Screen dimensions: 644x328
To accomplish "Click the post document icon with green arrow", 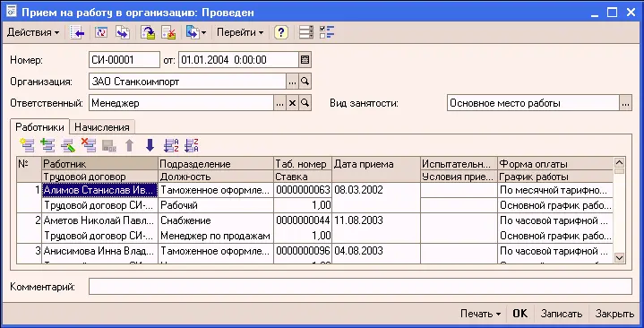I will (x=148, y=32).
